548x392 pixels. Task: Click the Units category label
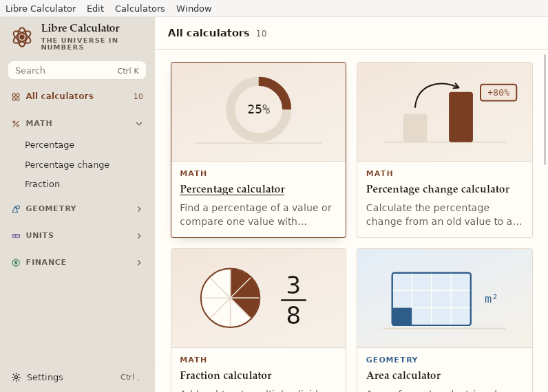click(40, 235)
